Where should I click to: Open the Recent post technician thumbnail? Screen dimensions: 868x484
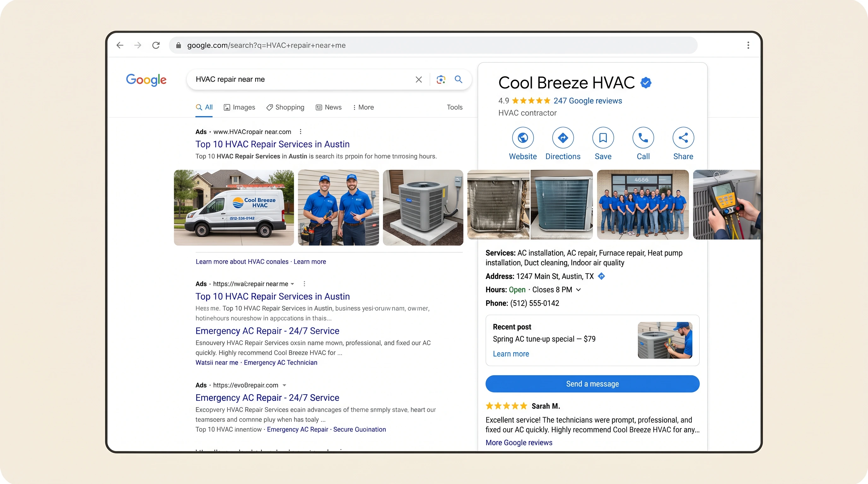pos(665,340)
